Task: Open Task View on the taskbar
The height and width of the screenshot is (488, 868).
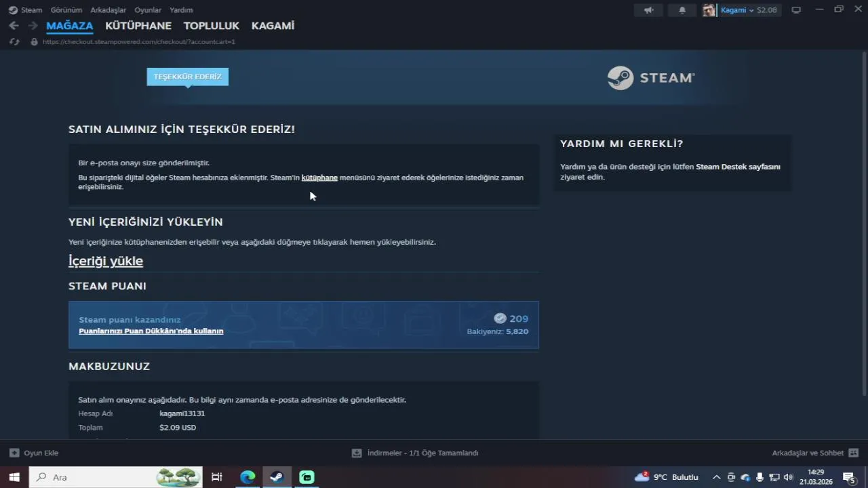Action: [x=217, y=477]
